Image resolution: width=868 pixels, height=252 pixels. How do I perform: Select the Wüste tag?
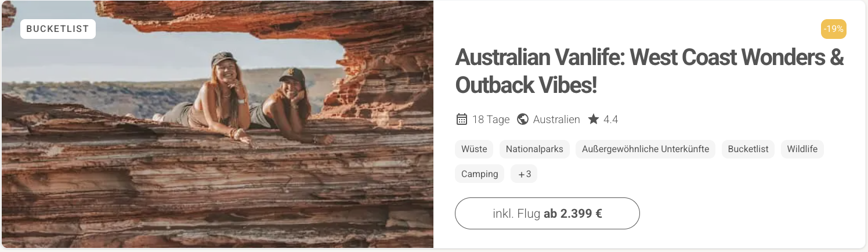coord(474,149)
